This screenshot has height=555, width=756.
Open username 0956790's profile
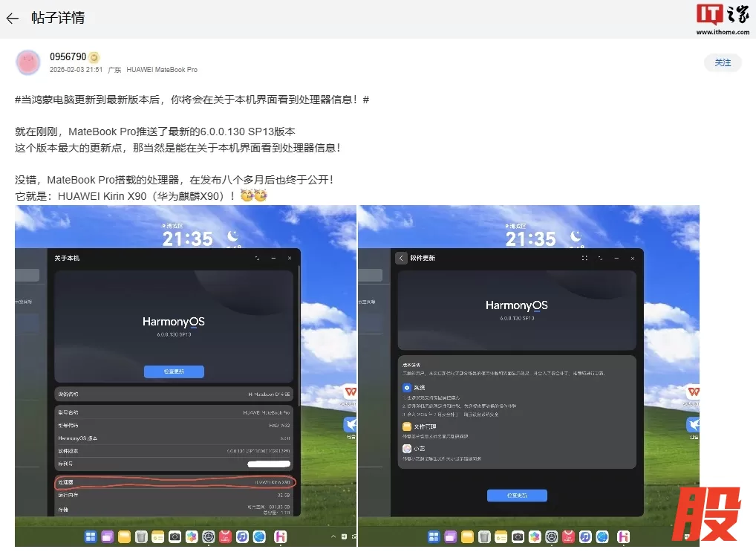point(68,57)
